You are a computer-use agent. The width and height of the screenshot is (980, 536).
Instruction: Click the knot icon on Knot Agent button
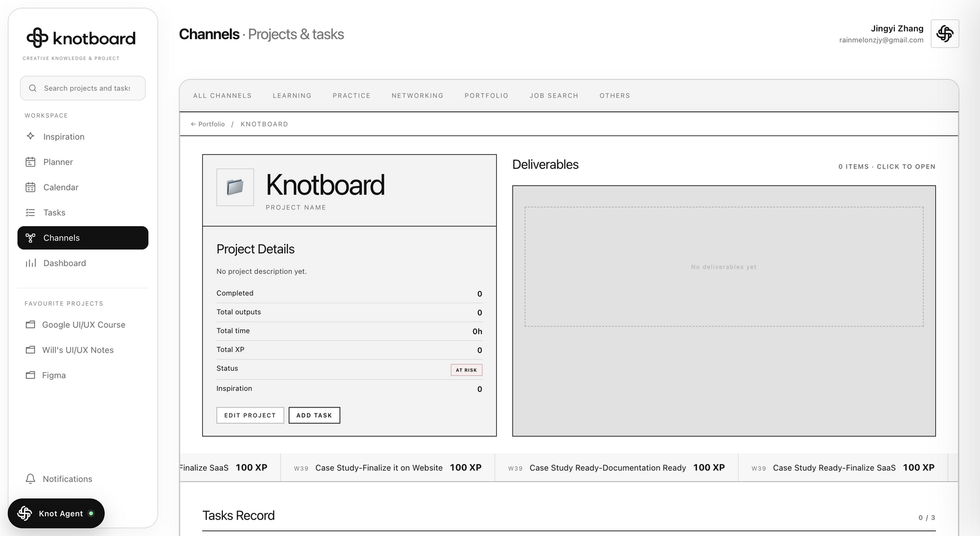[24, 513]
